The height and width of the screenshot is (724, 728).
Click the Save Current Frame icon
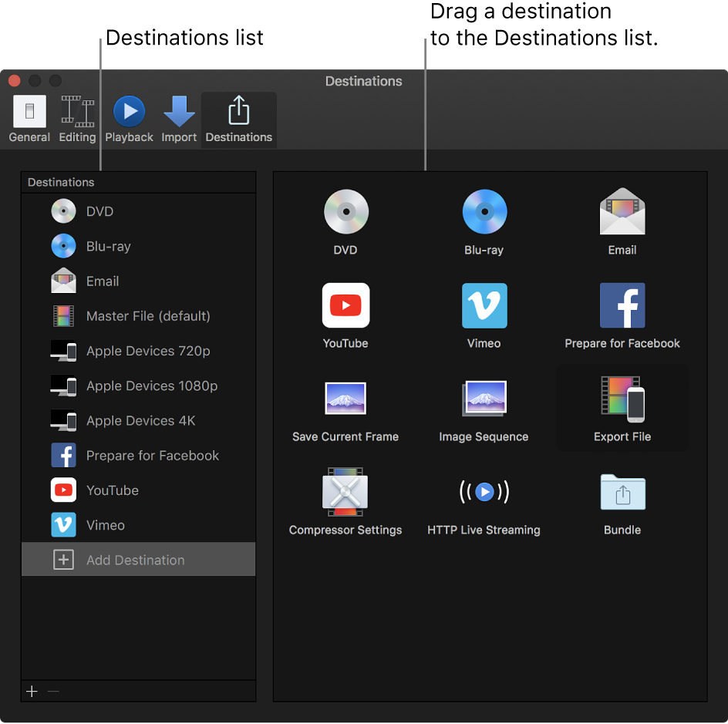[345, 399]
